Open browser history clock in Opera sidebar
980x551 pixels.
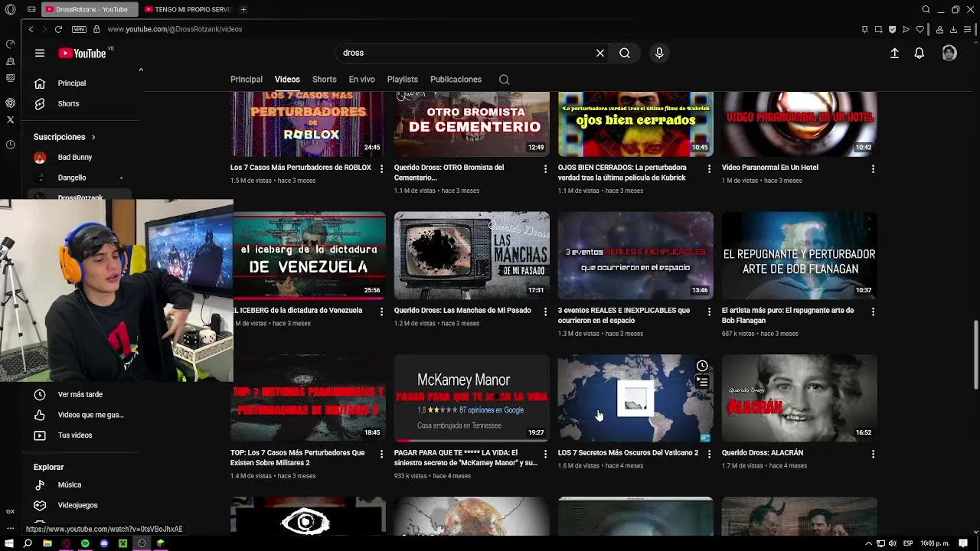[x=10, y=145]
